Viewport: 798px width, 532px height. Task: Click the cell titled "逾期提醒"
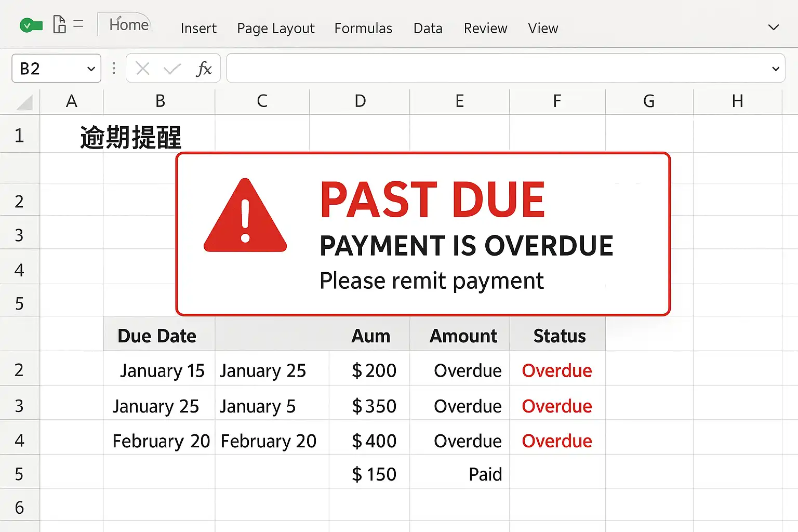pos(130,138)
